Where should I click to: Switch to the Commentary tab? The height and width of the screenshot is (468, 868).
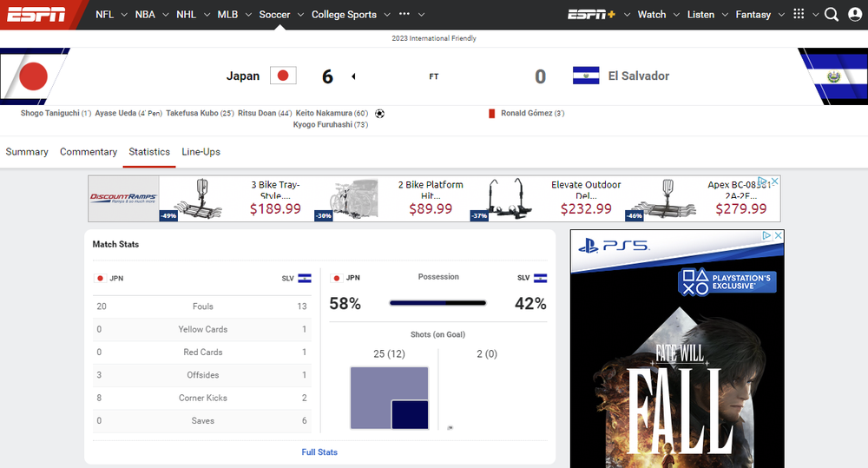pos(89,152)
